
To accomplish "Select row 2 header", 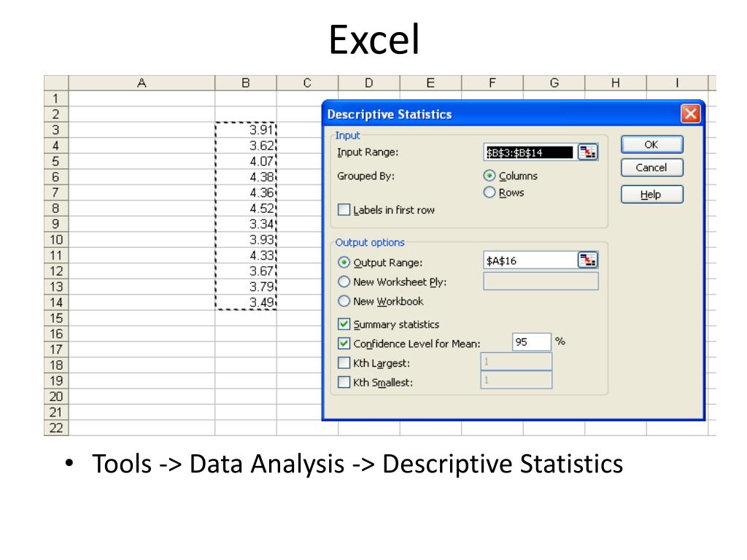I will coord(55,114).
